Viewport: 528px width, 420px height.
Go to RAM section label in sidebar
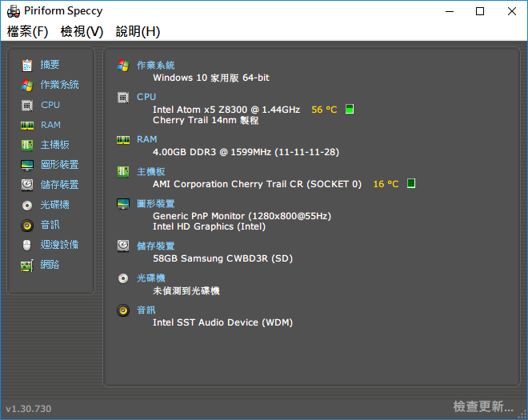tap(50, 125)
